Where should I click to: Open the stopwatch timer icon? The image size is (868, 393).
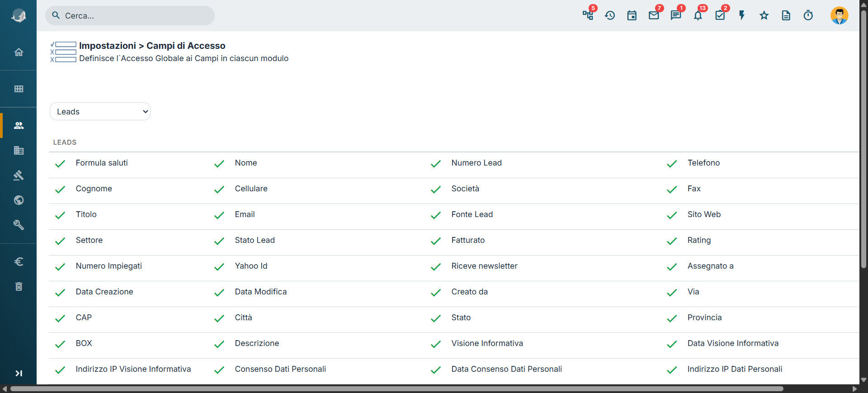tap(808, 15)
